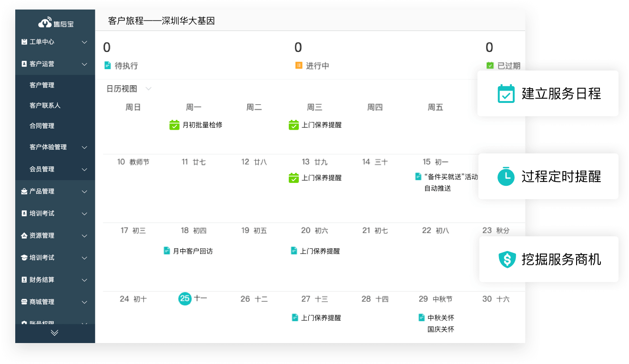
Task: Click the green 已过期 check icon
Action: pyautogui.click(x=490, y=65)
